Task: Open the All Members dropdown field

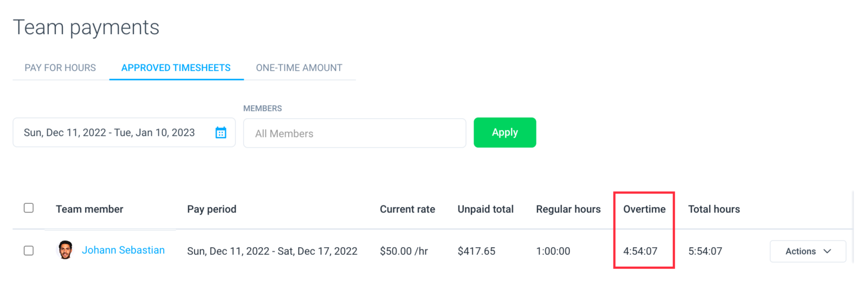Action: point(355,133)
